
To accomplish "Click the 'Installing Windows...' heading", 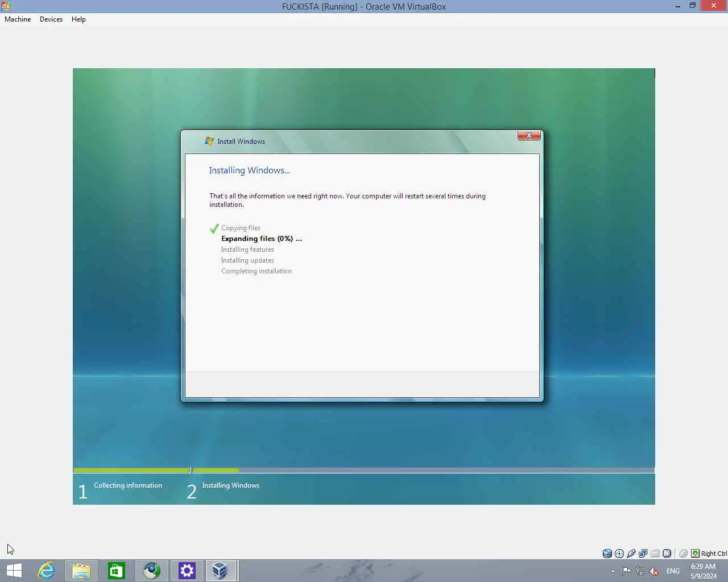I will pos(249,171).
